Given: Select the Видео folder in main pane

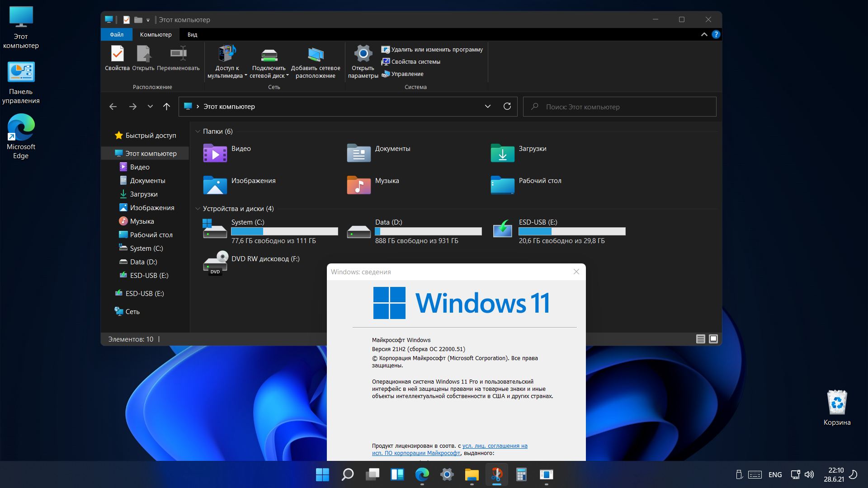Looking at the screenshot, I should click(x=227, y=153).
